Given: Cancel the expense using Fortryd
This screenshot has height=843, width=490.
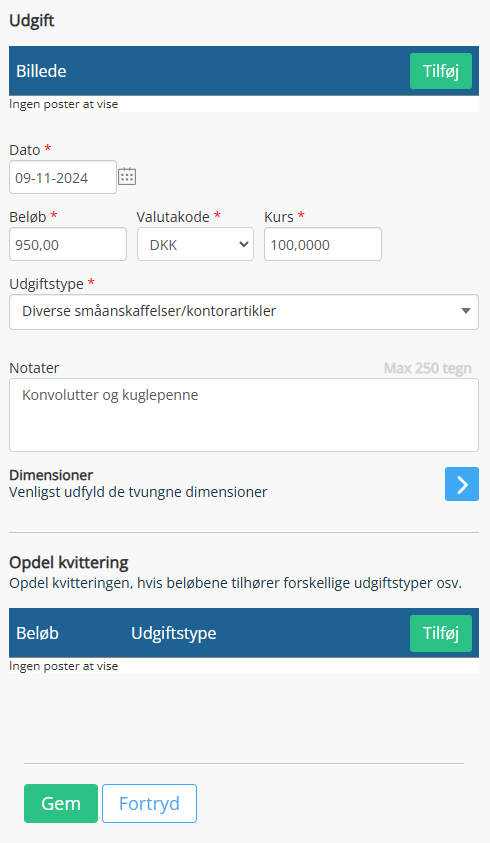Looking at the screenshot, I should click(150, 803).
